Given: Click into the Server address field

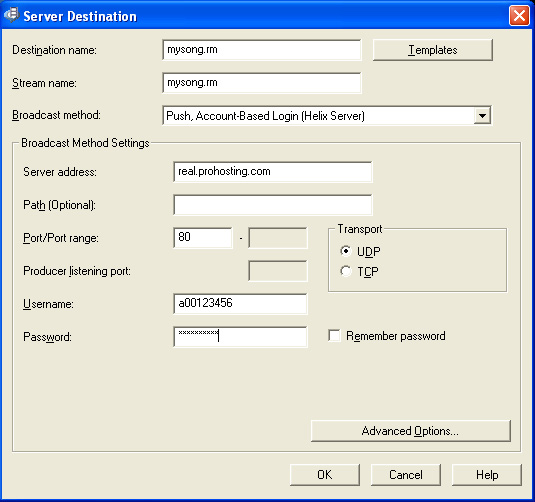Looking at the screenshot, I should 273,172.
